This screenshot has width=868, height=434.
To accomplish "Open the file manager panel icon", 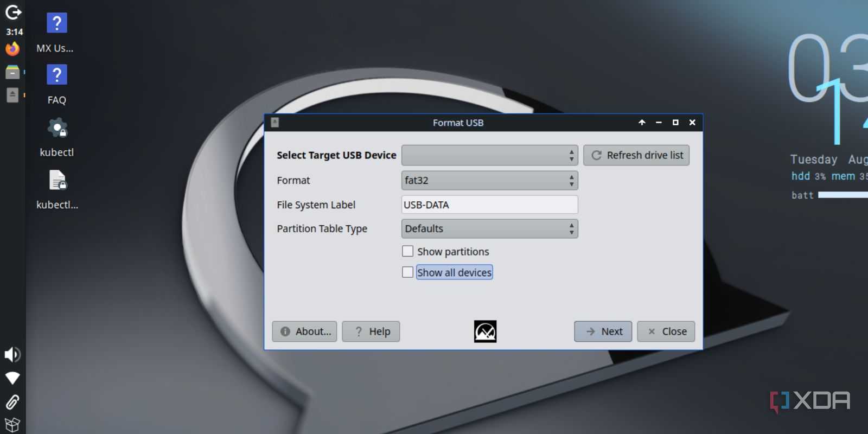I will click(12, 72).
